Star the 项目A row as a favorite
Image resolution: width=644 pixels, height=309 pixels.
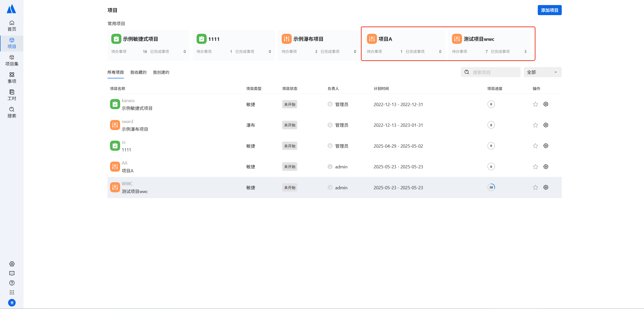(535, 167)
